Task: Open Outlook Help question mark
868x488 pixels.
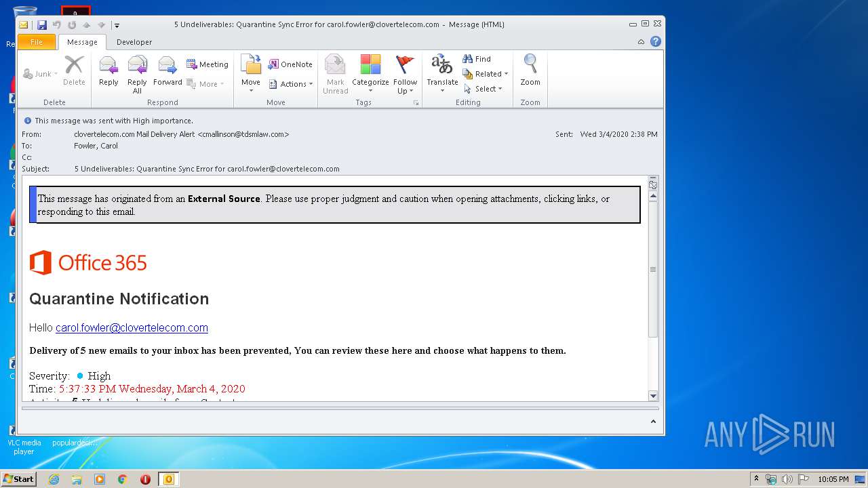Action: pos(656,42)
